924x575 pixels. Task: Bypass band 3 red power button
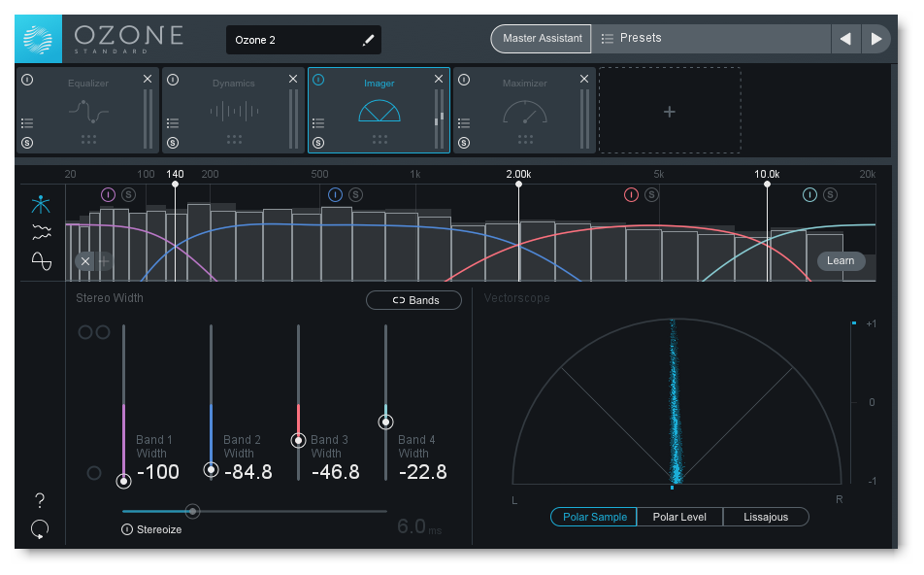pos(631,194)
